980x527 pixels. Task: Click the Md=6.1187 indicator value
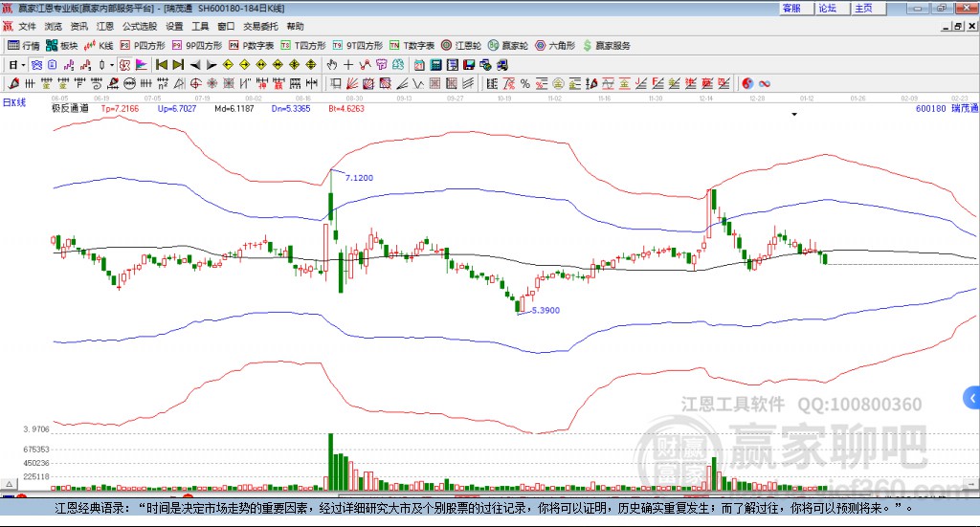click(234, 109)
